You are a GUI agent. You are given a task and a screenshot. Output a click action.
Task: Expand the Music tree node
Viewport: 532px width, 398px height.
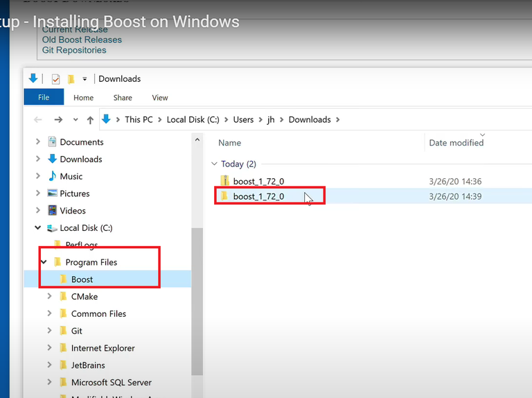[38, 176]
